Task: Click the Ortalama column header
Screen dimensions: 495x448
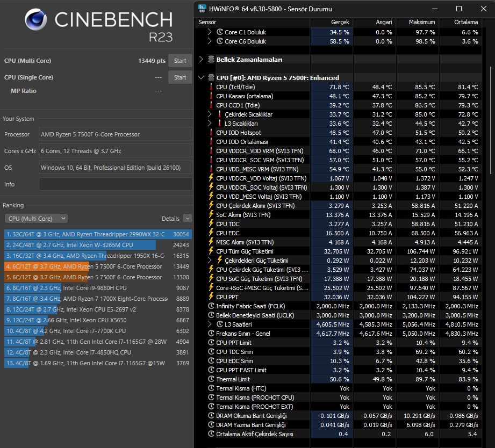Action: (465, 22)
